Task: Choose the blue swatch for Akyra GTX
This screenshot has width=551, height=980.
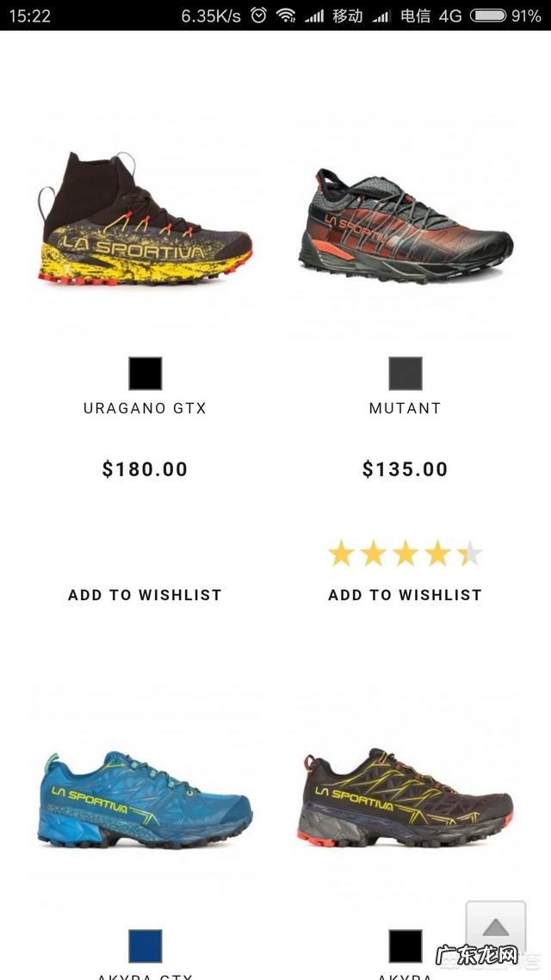Action: pyautogui.click(x=145, y=946)
